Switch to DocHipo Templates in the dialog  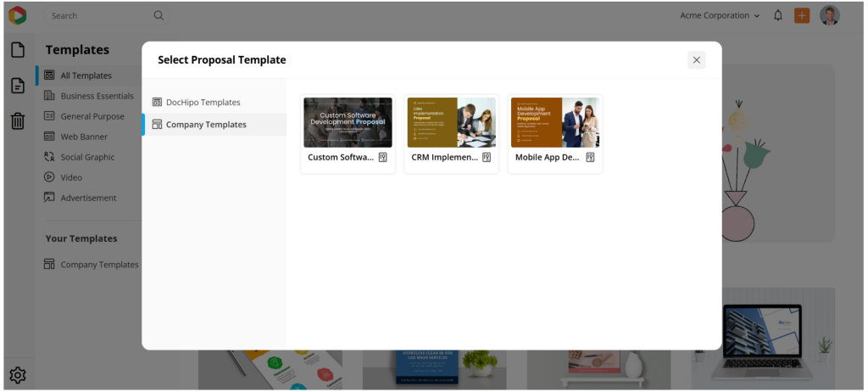(x=214, y=102)
